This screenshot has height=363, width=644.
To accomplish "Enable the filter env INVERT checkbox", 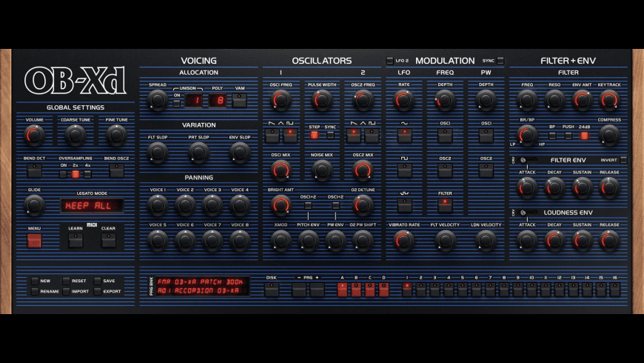I will coord(623,160).
